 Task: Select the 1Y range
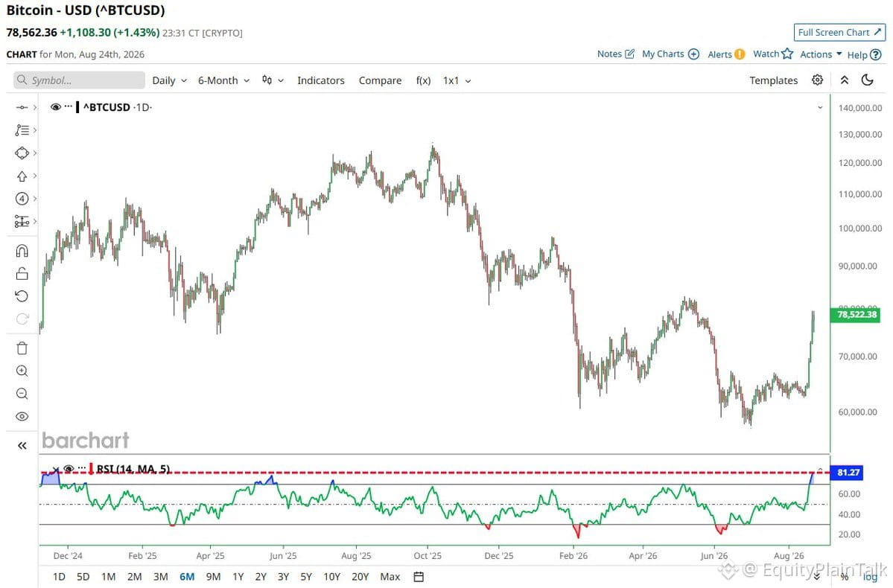(x=238, y=577)
